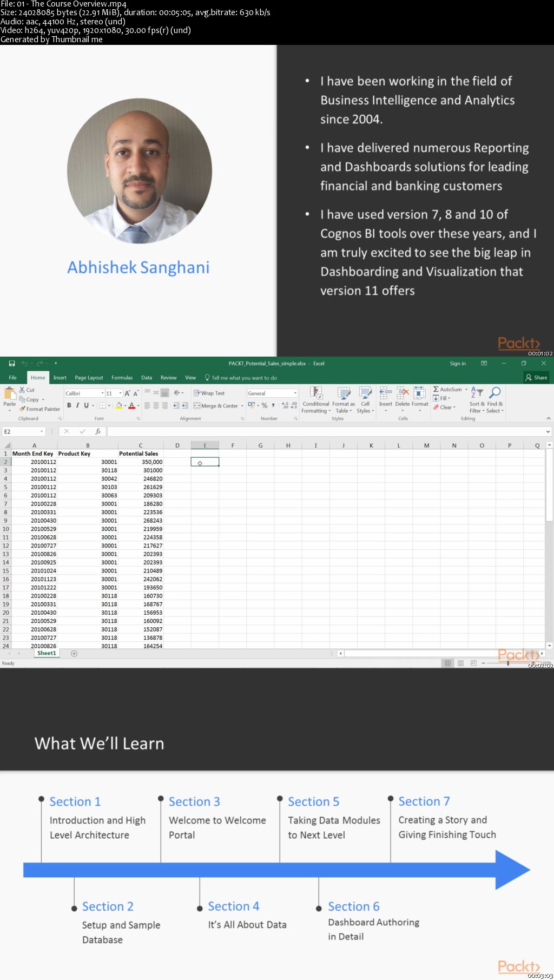Toggle Bottom Align alignment
Image resolution: width=554 pixels, height=980 pixels.
click(164, 393)
